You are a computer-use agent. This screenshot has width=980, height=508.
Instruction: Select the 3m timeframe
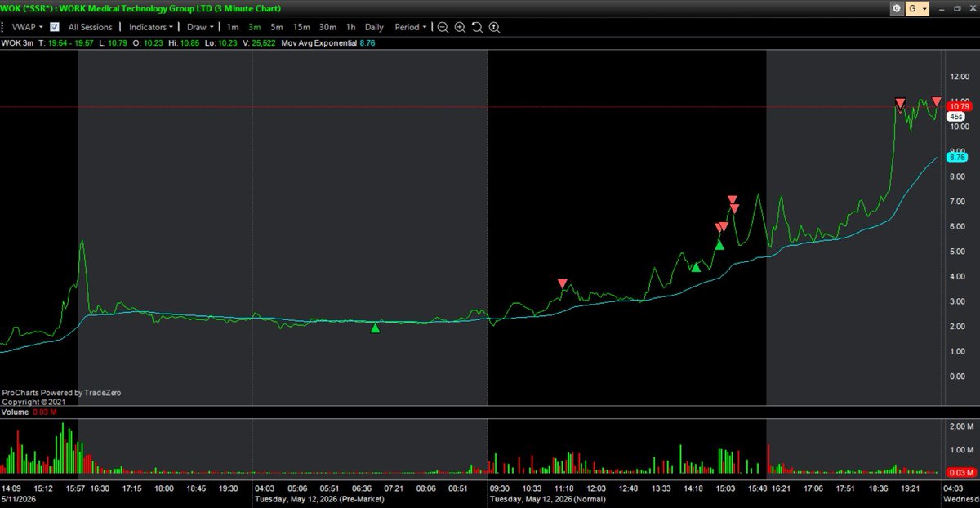tap(255, 27)
